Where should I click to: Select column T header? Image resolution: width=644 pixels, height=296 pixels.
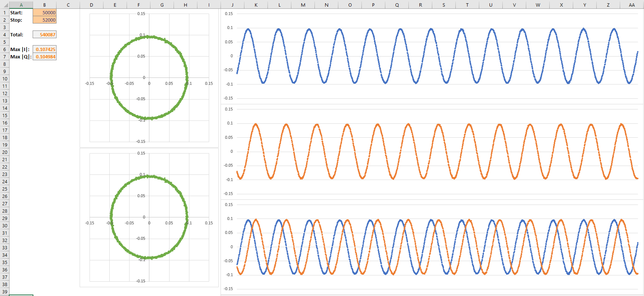click(467, 5)
